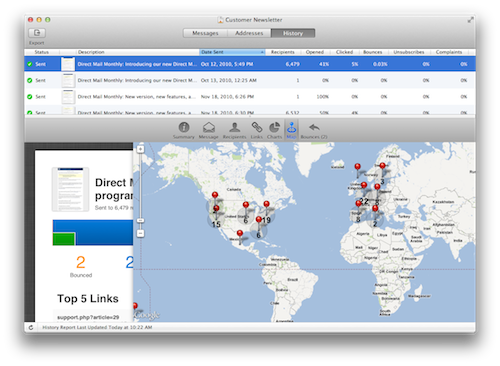Image resolution: width=500 pixels, height=366 pixels.
Task: Select the Map report view
Action: [x=291, y=130]
